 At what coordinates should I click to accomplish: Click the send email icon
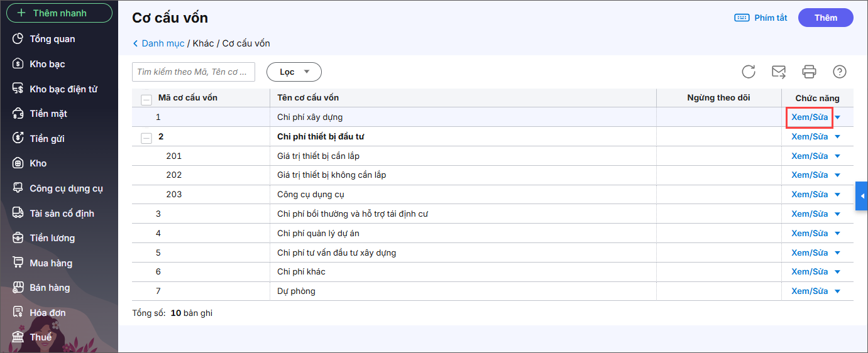coord(779,72)
